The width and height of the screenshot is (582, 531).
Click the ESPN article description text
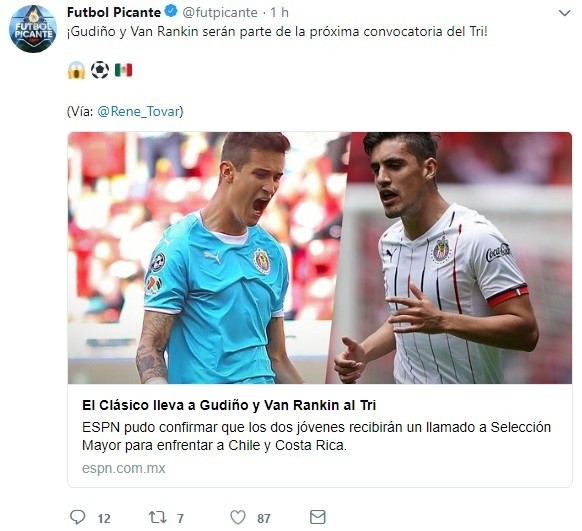316,436
